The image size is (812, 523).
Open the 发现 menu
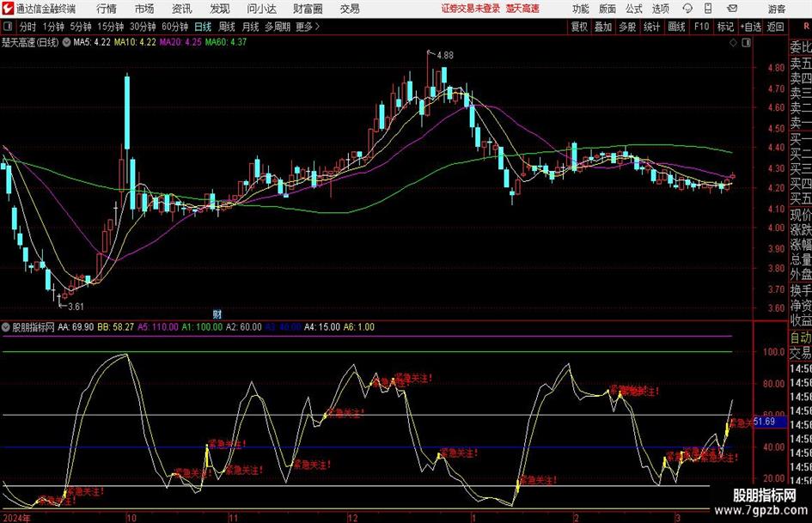220,9
